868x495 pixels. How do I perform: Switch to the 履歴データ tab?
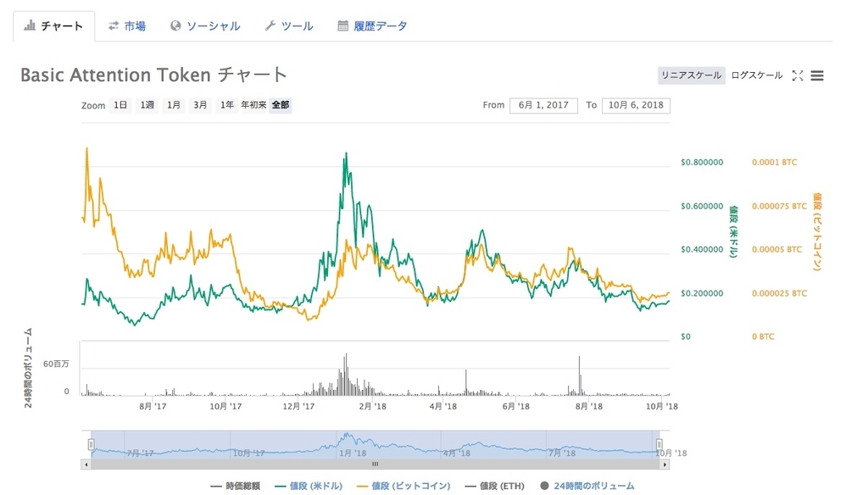[373, 26]
